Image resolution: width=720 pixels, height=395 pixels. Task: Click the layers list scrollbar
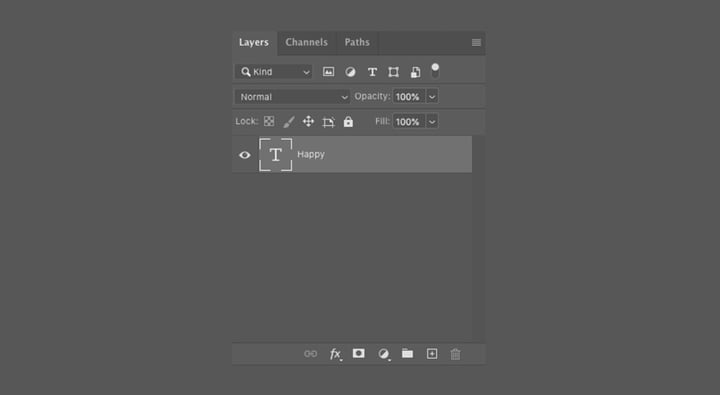(x=478, y=239)
